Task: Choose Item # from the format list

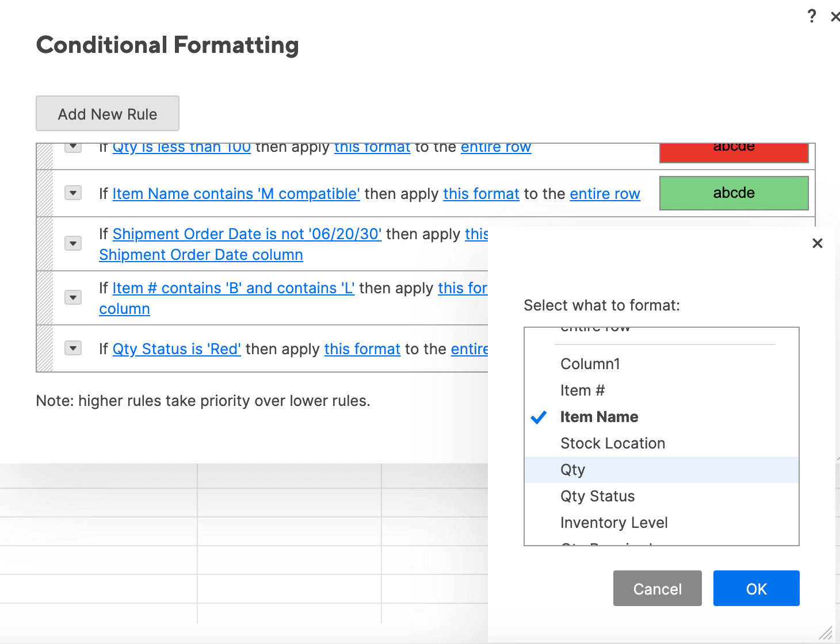Action: pyautogui.click(x=582, y=390)
